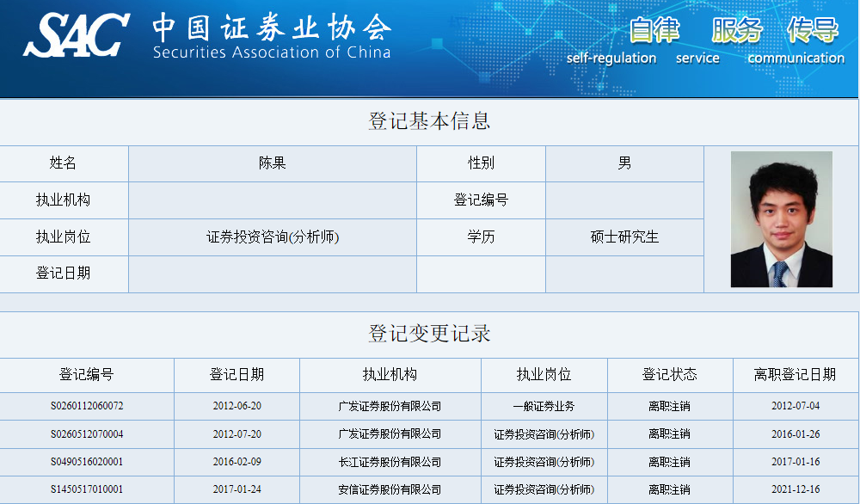Click 广发证券股份有限公司 in the S0260112060072 row

point(390,406)
